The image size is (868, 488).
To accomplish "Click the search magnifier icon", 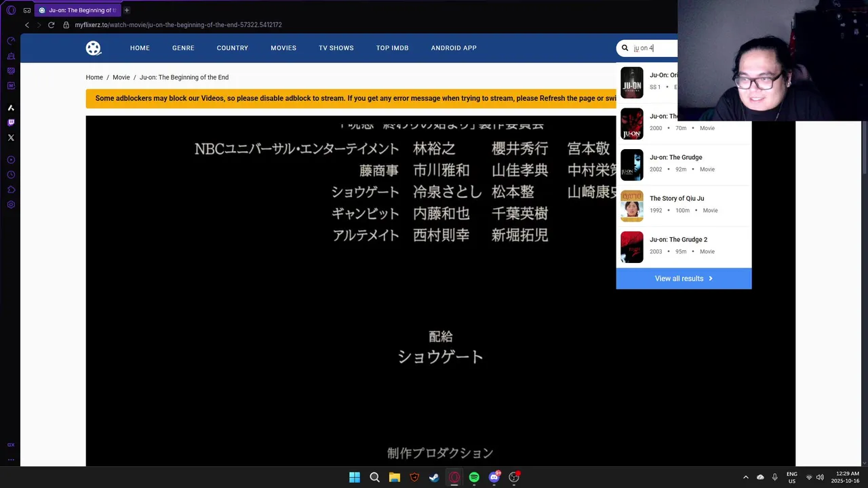I will tap(625, 48).
